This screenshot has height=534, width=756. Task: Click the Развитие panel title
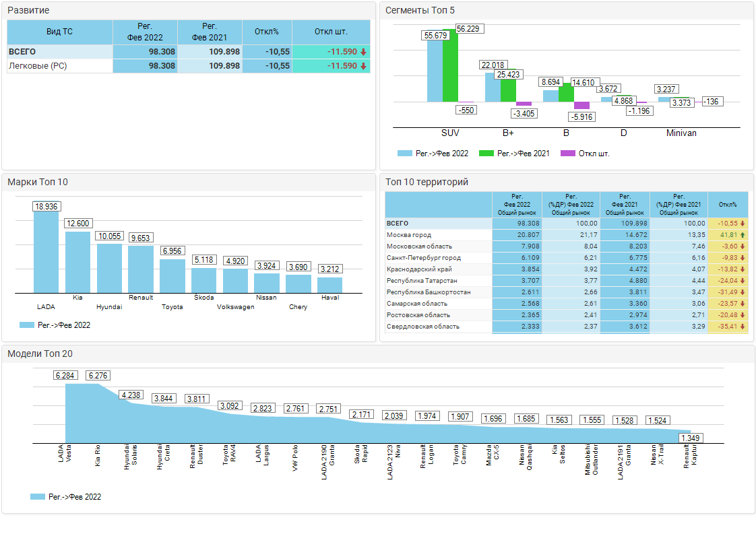pyautogui.click(x=28, y=11)
